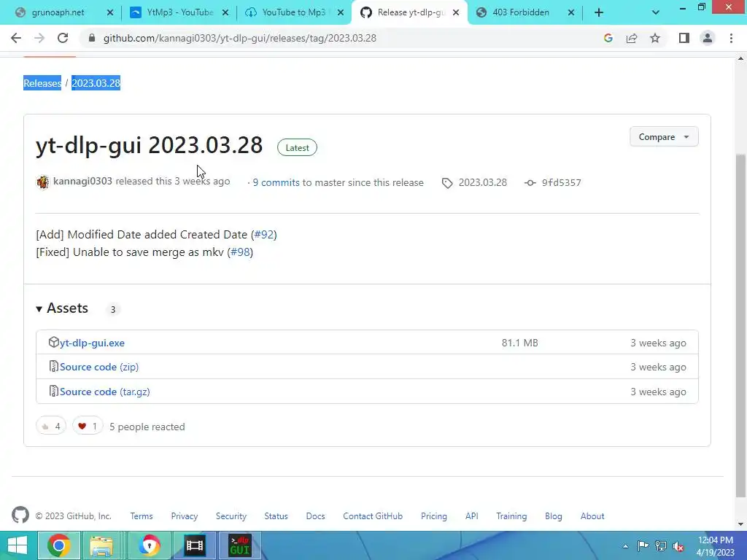Open Chrome from the taskbar
Viewport: 747px width, 560px height.
(x=58, y=545)
